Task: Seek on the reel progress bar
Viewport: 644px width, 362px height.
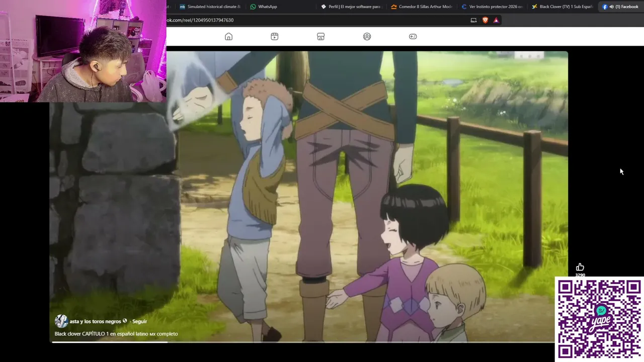Action: click(303, 342)
